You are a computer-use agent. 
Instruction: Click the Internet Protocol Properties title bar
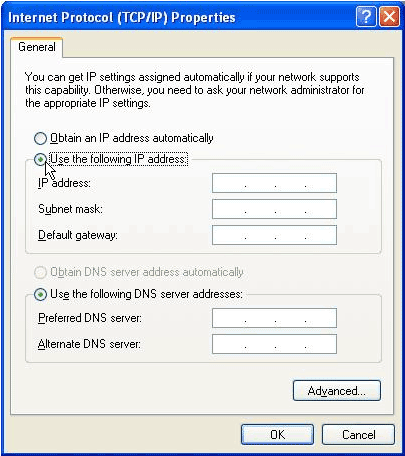coord(122,17)
